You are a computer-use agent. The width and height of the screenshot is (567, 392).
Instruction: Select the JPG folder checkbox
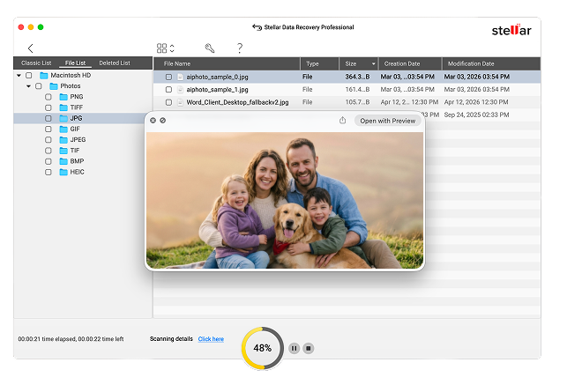pos(48,118)
